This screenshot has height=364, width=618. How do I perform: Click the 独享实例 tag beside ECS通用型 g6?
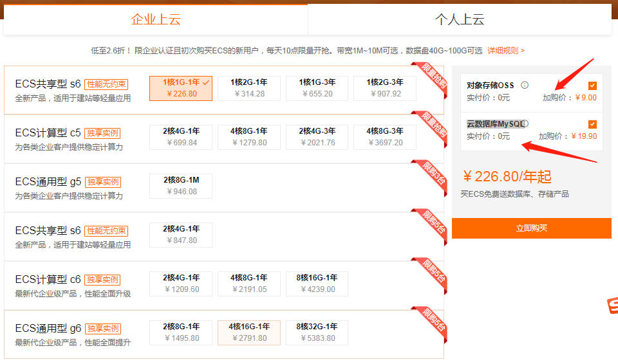[102, 329]
